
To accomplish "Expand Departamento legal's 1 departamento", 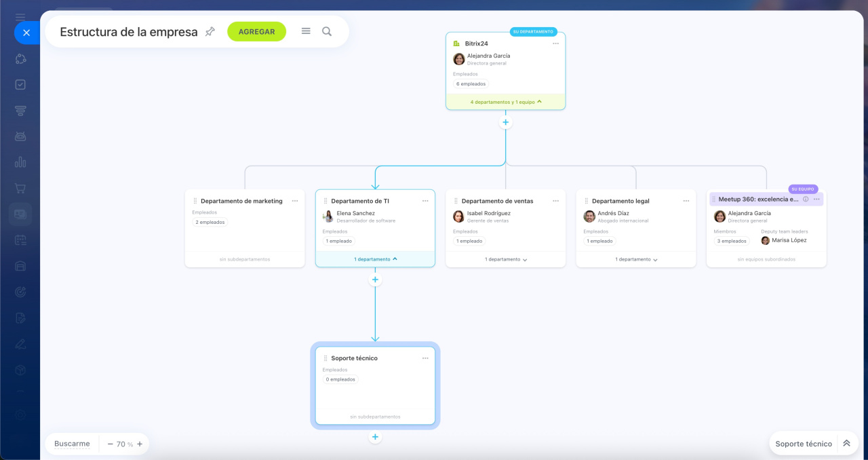I will (x=636, y=259).
